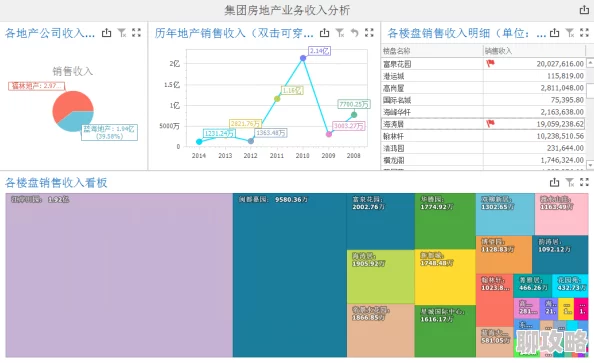Select the 1163.49万 pink treemap tile
594x363 pixels.
(x=561, y=214)
